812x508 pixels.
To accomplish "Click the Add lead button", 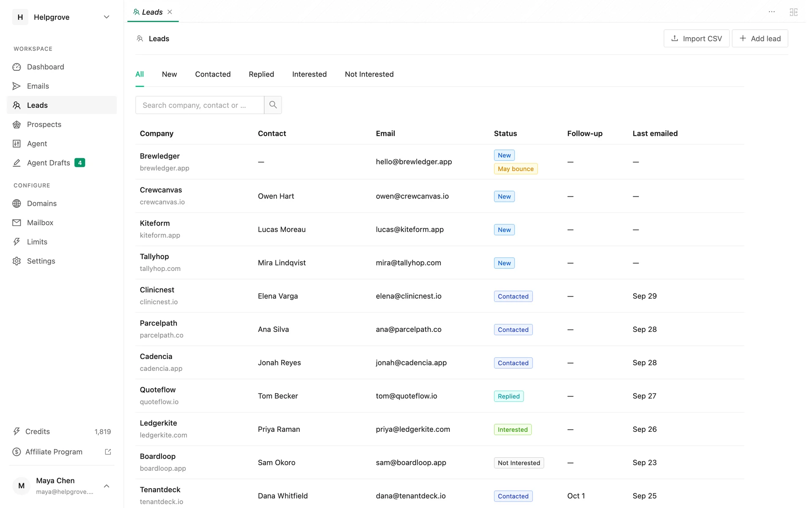I will coord(760,39).
